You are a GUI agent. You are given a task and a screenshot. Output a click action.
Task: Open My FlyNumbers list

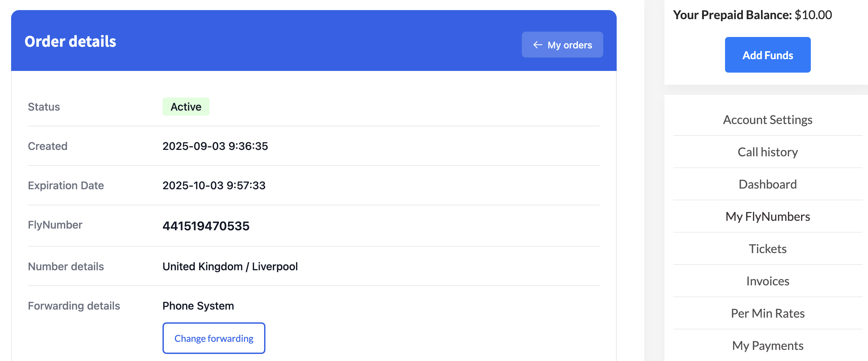[767, 216]
